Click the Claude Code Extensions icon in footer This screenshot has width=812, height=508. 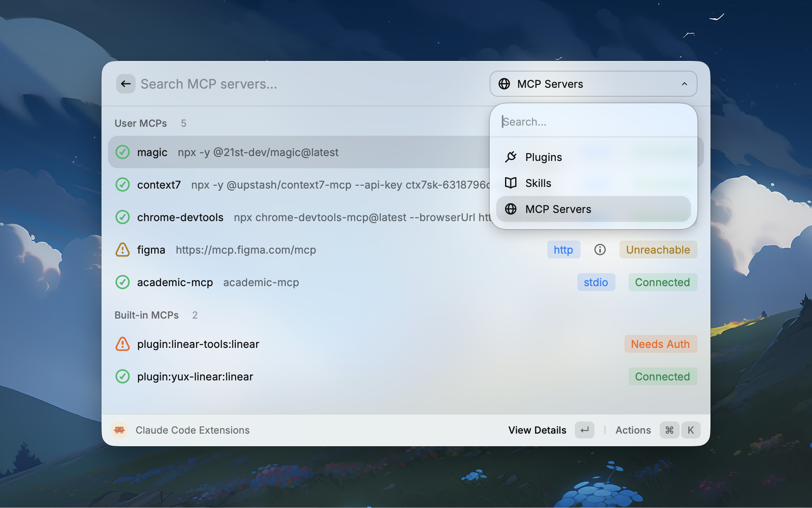tap(121, 430)
